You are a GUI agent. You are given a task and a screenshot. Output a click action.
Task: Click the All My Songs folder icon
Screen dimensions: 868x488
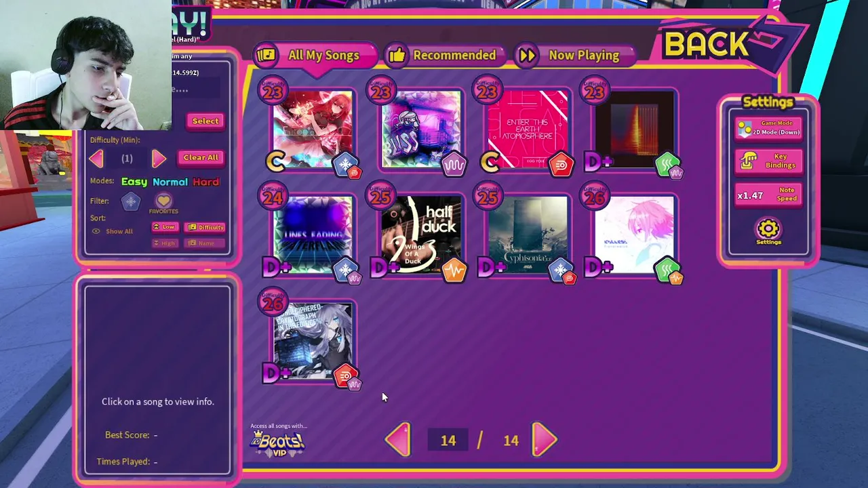[266, 55]
